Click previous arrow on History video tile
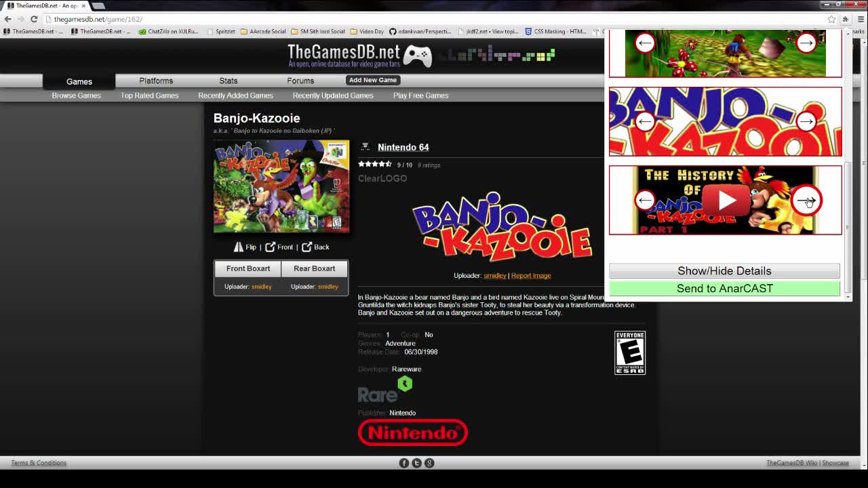The width and height of the screenshot is (868, 488). pos(645,200)
